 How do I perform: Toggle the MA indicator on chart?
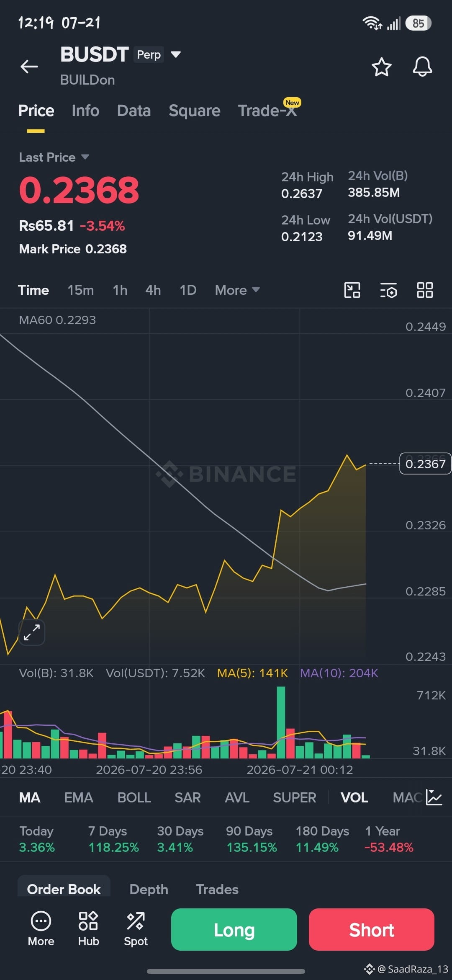(30, 797)
